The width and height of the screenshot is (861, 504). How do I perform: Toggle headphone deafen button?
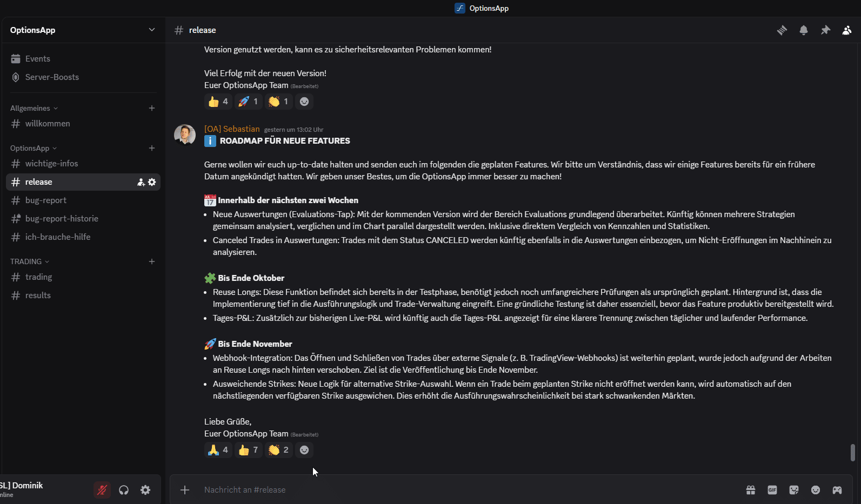[124, 490]
